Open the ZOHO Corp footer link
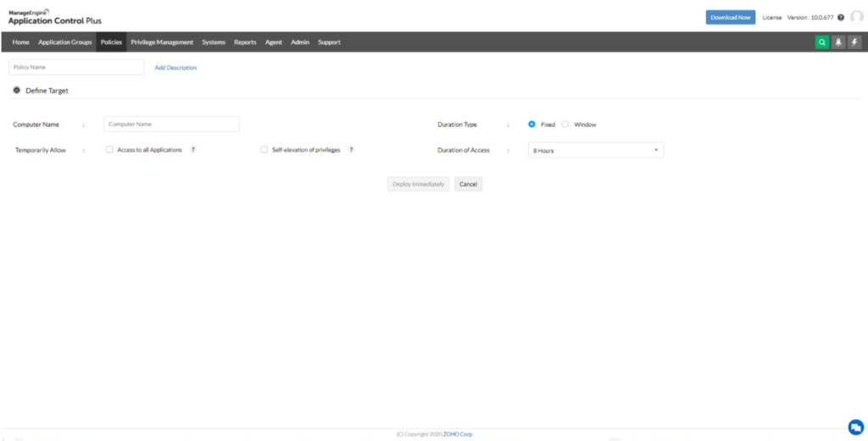This screenshot has height=441, width=868. [458, 434]
